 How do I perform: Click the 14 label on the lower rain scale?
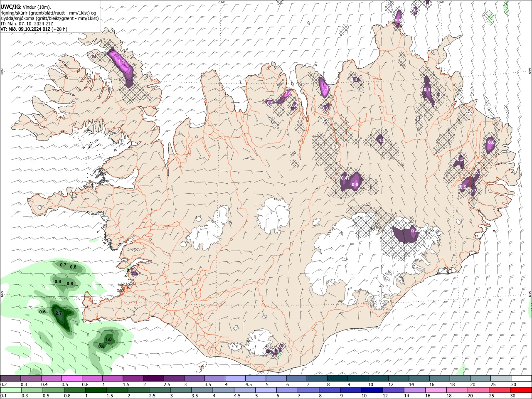pos(406,396)
